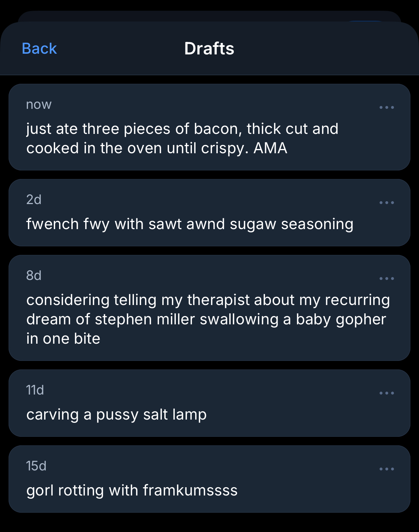Go back from the Drafts screen
419x532 pixels.
[39, 49]
